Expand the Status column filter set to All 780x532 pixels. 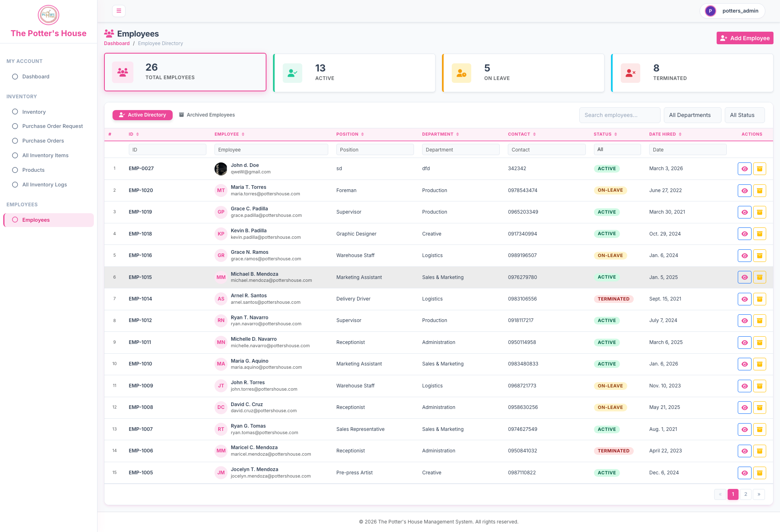617,149
